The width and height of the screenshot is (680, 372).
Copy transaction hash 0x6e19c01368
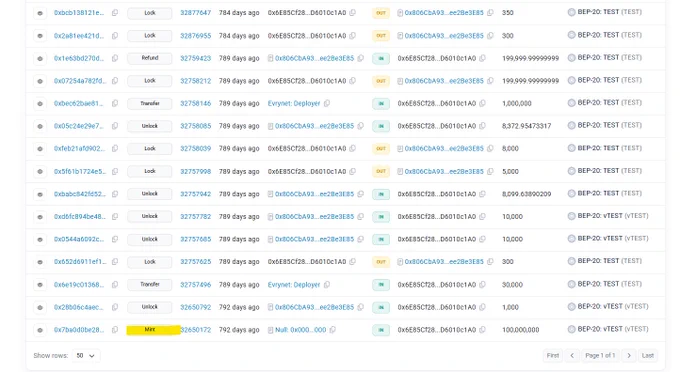coord(115,285)
